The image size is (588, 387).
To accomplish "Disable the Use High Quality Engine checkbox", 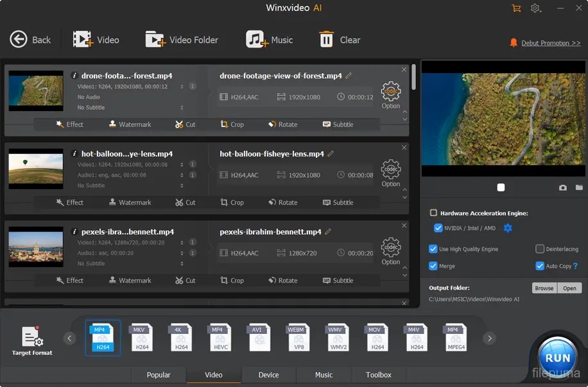I will 433,249.
